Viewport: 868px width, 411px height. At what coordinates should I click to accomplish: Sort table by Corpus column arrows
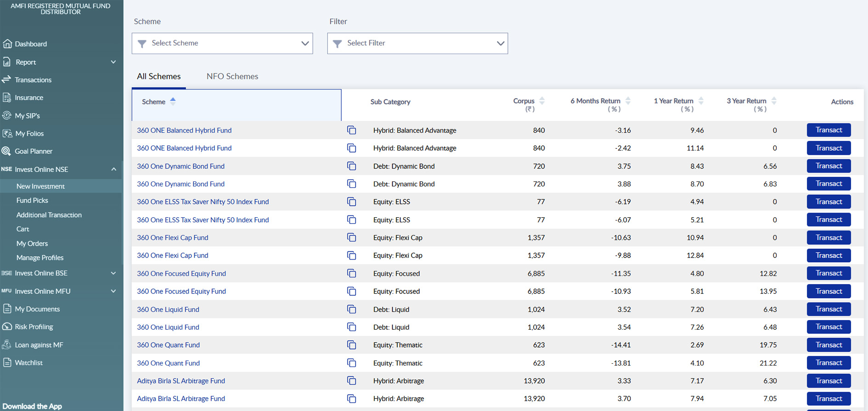point(542,101)
